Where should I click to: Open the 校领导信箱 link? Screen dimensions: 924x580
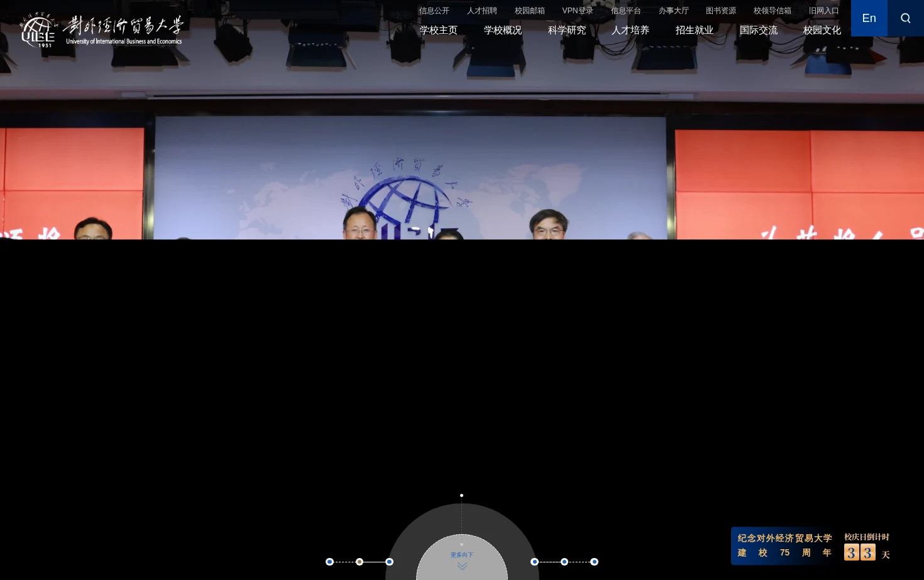click(773, 11)
